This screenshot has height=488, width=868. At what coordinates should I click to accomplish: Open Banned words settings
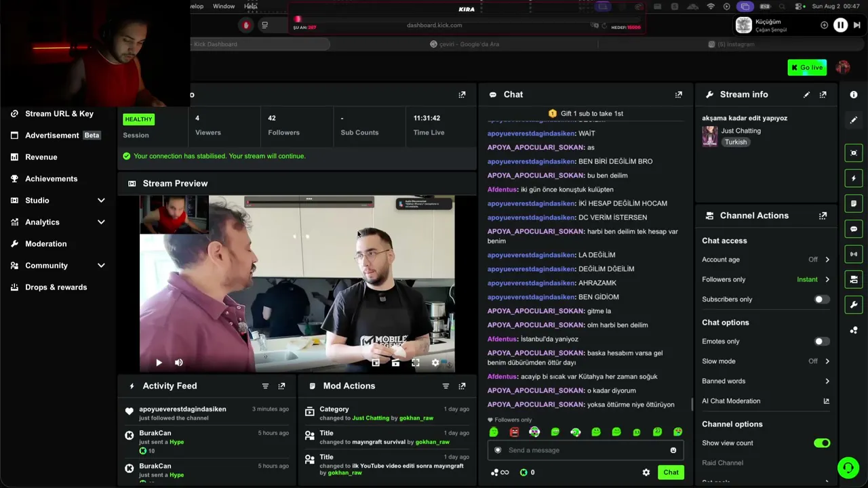[x=766, y=381]
